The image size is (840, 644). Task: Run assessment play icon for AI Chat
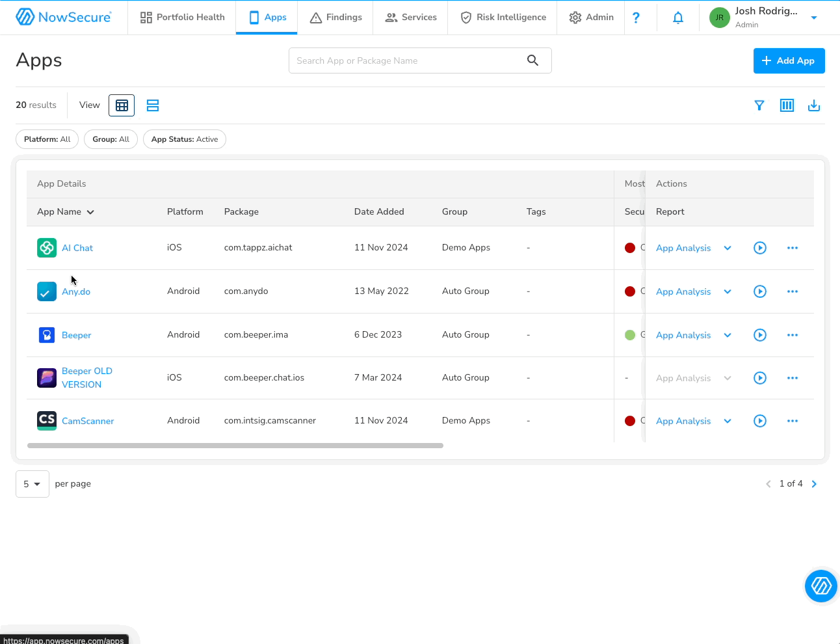coord(760,248)
